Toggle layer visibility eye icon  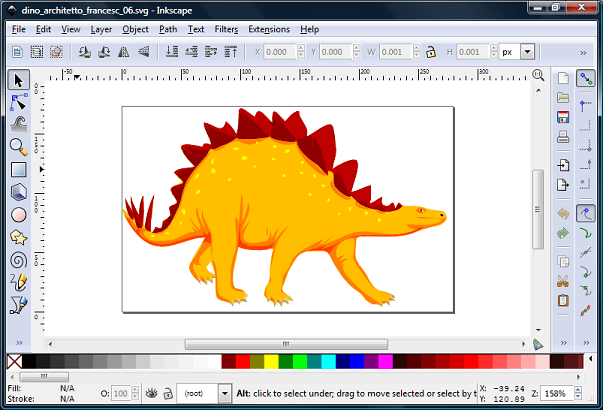pyautogui.click(x=152, y=393)
